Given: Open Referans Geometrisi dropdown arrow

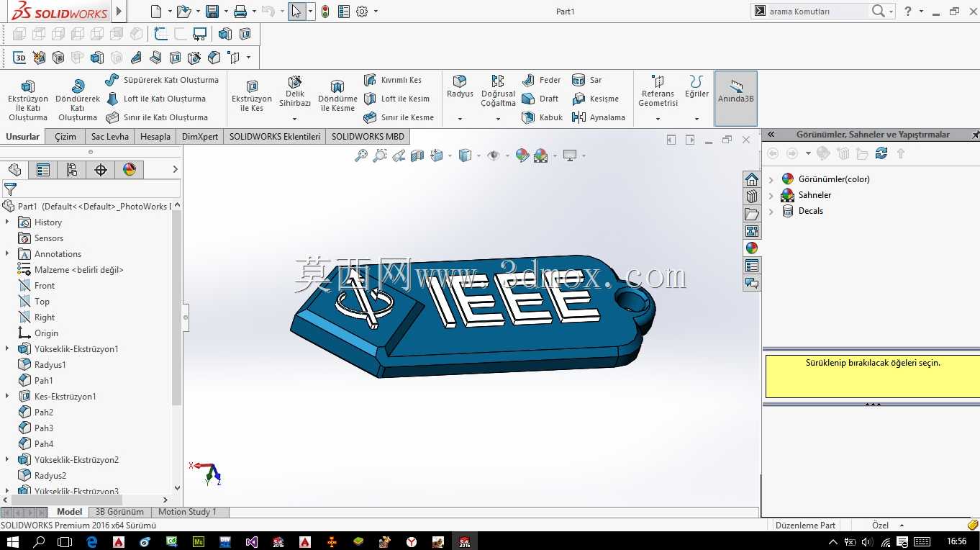Looking at the screenshot, I should [658, 119].
